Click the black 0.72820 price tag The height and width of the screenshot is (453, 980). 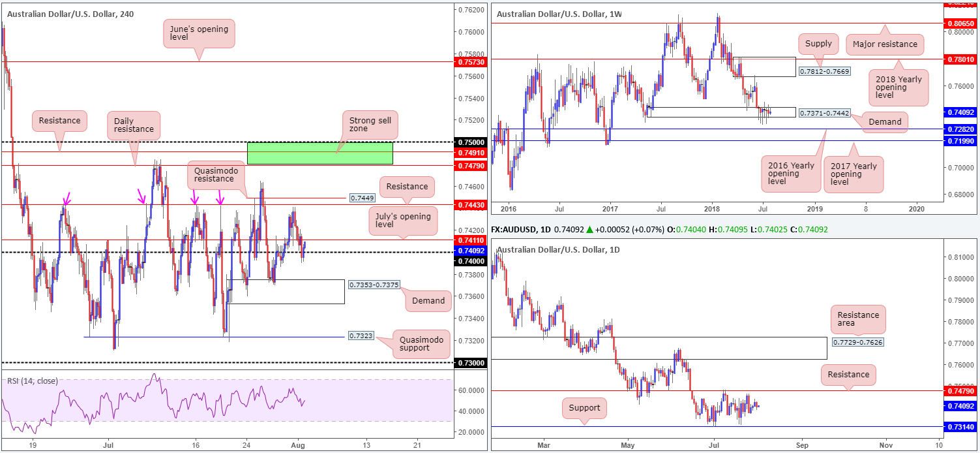962,130
